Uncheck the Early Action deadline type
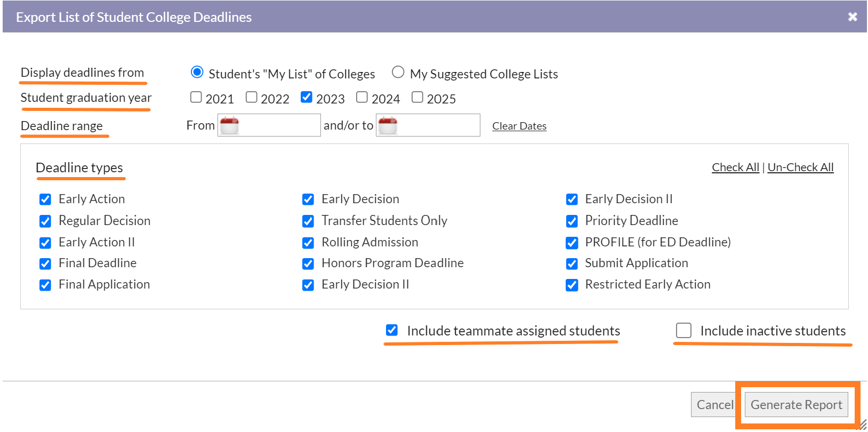Image resolution: width=868 pixels, height=432 pixels. 45,199
